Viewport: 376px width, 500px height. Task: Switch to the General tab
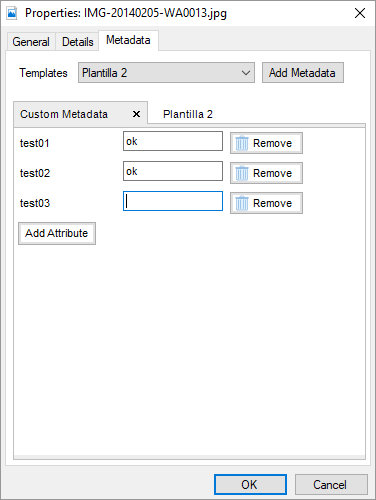[31, 42]
